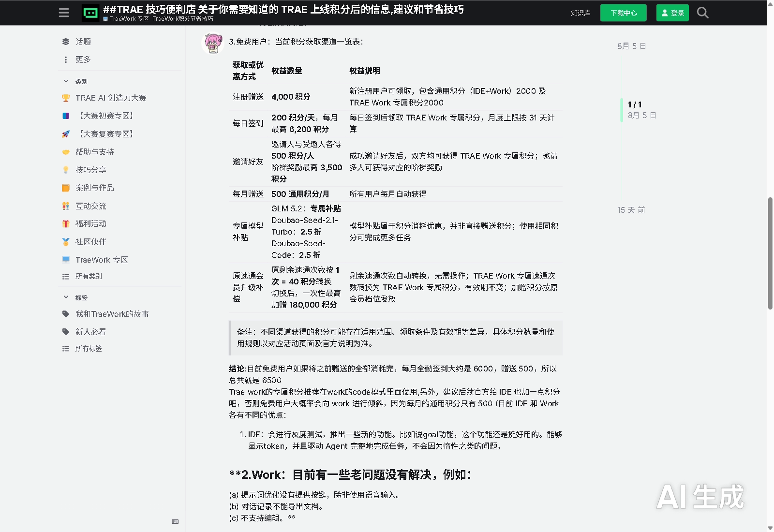Open the 知识库 knowledge base link
The width and height of the screenshot is (774, 532).
[580, 13]
